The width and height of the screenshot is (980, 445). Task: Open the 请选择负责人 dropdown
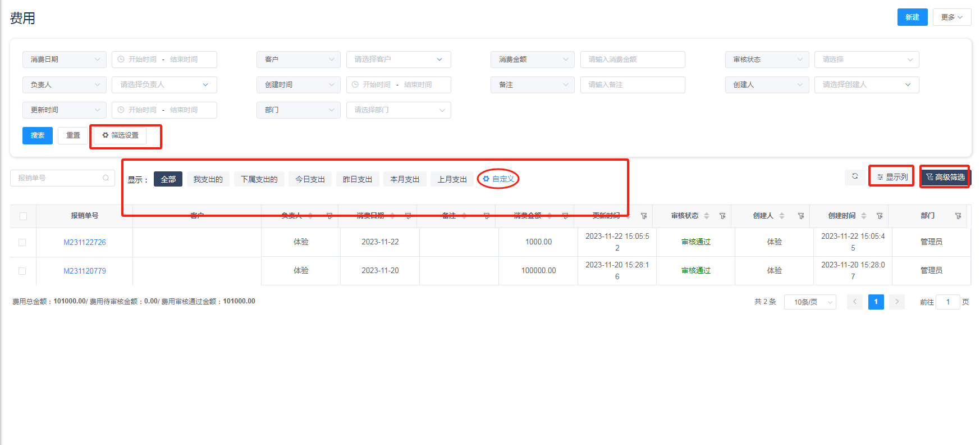click(164, 85)
